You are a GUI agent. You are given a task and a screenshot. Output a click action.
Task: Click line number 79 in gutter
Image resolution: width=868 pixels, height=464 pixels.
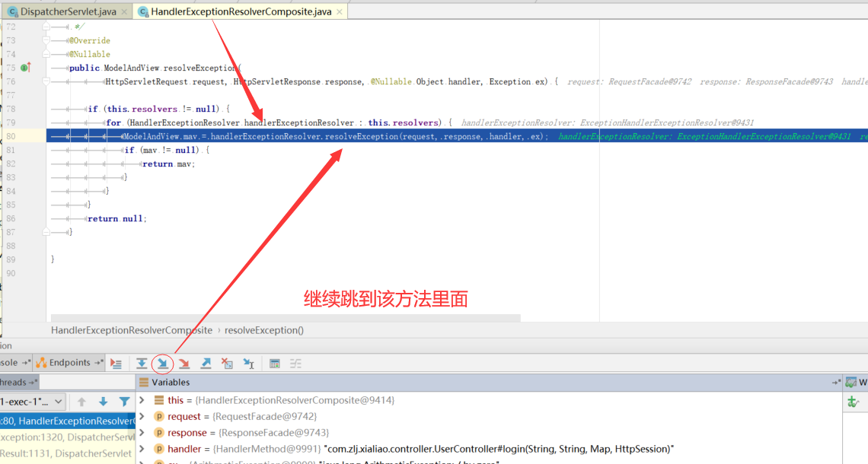tap(11, 122)
